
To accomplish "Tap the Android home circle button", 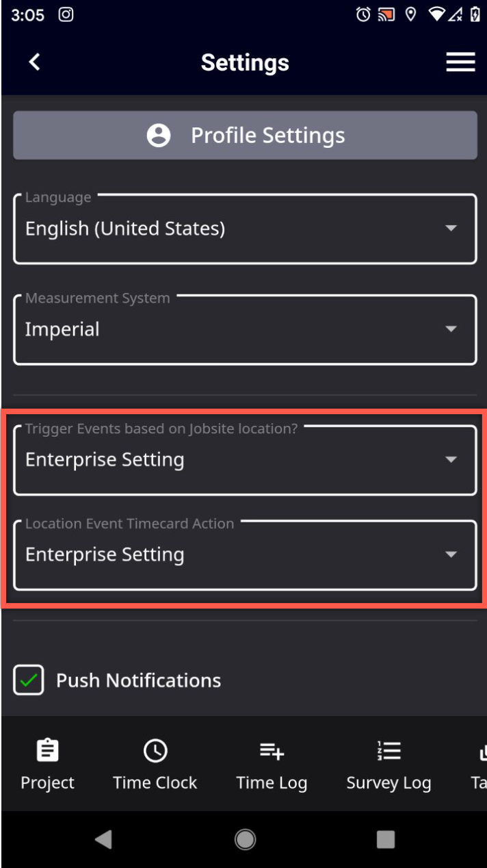I will pos(244,839).
